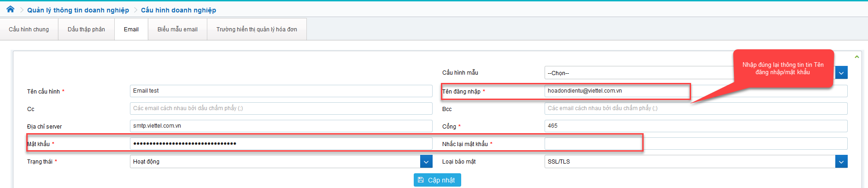Click Quản lý thông tin doanh nghiệp breadcrumb
This screenshot has width=868, height=188.
tap(78, 10)
